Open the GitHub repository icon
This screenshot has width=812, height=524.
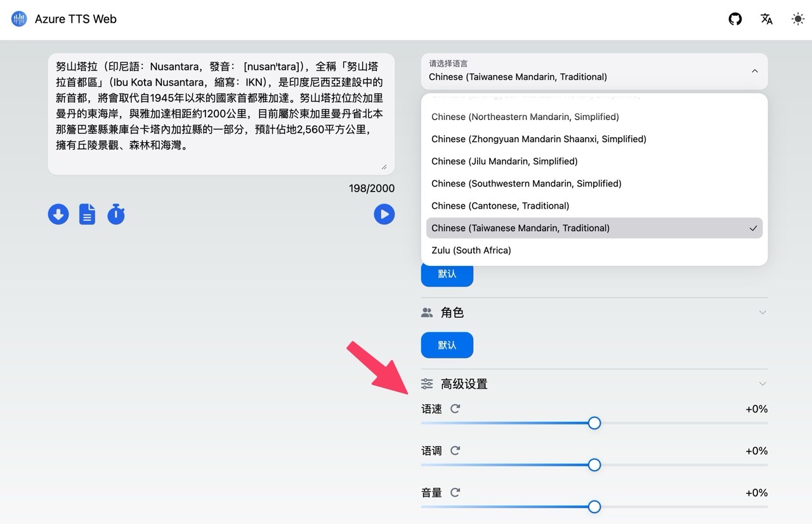[x=735, y=19]
